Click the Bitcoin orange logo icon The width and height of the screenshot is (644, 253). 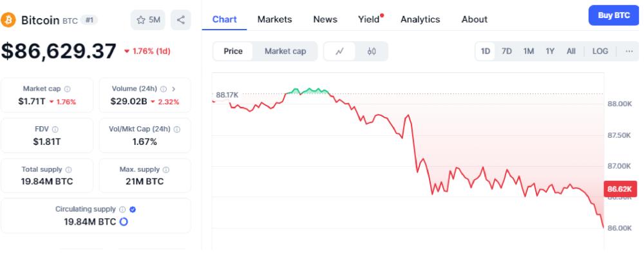(8, 20)
